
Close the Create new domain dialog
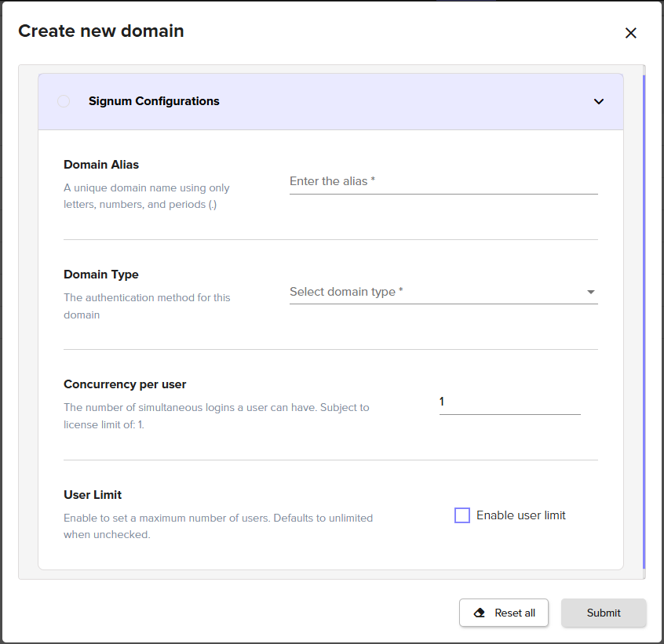(630, 33)
